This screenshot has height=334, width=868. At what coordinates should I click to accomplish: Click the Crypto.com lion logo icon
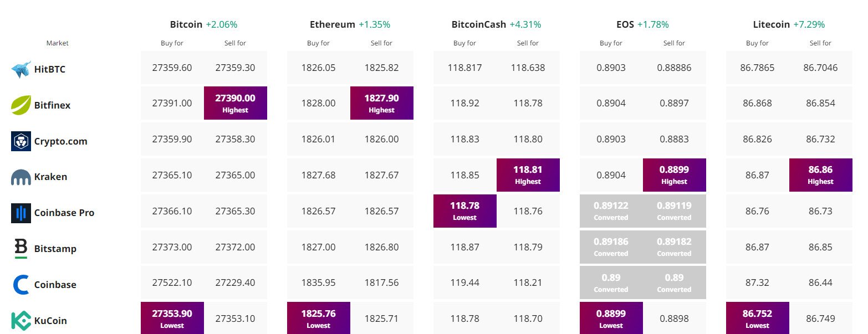coord(21,141)
